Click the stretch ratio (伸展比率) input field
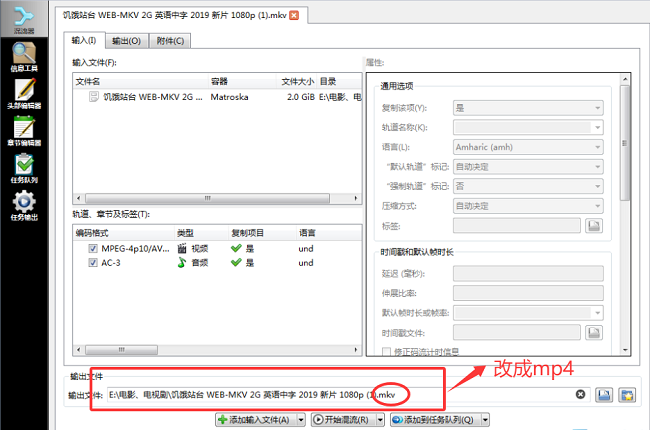The height and width of the screenshot is (430, 650). pos(528,293)
